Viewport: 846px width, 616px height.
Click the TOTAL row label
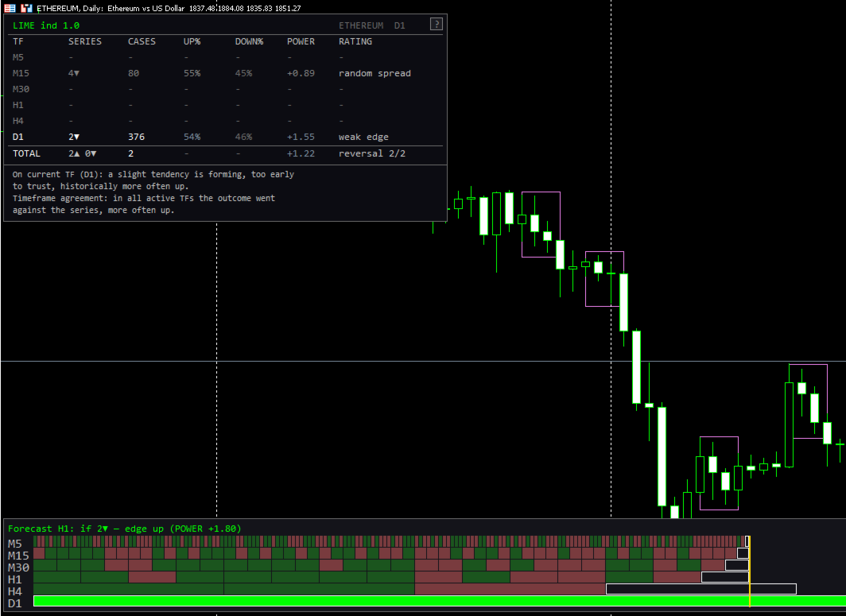point(26,153)
